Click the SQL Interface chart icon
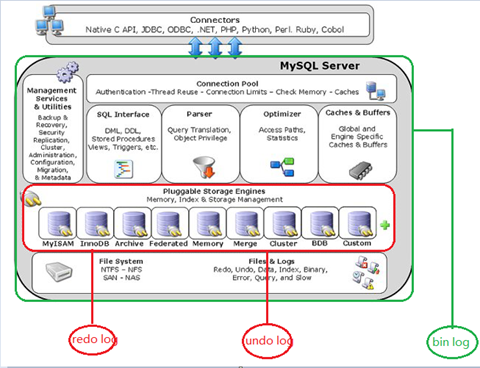The width and height of the screenshot is (480, 368). coord(124,169)
